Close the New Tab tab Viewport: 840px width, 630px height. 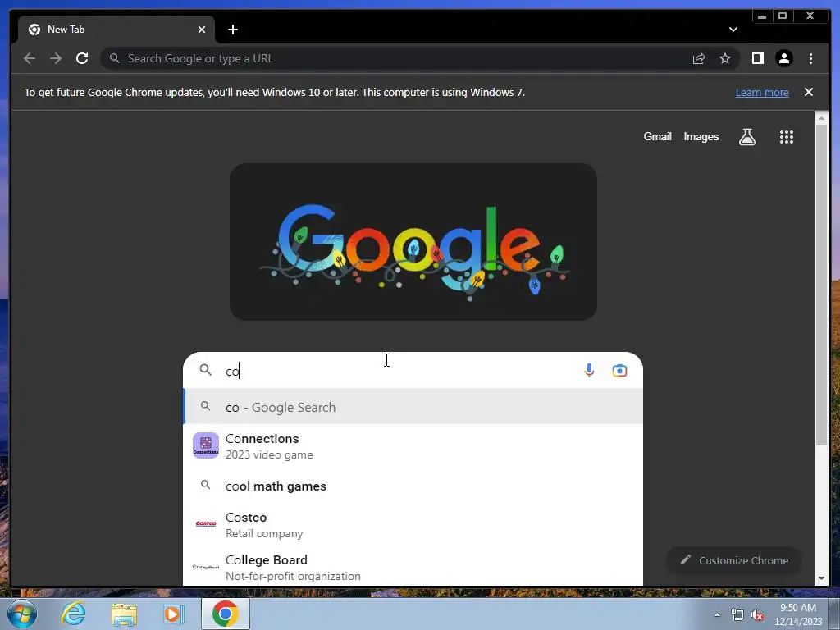tap(202, 30)
